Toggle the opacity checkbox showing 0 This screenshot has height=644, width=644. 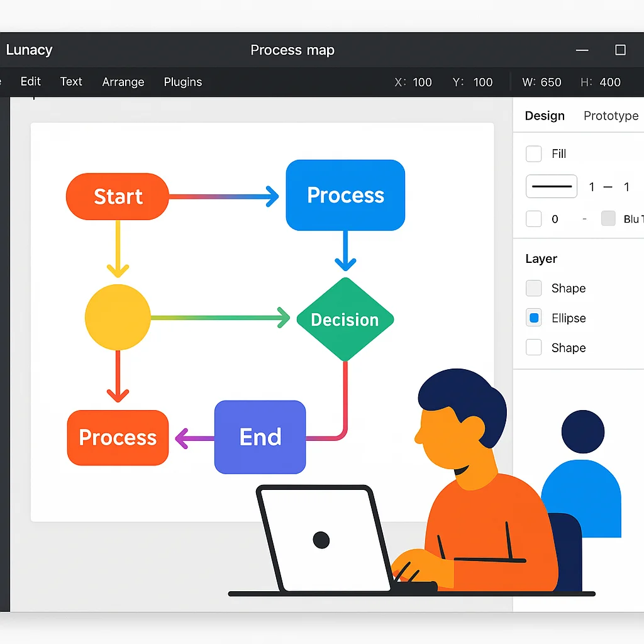[x=533, y=219]
